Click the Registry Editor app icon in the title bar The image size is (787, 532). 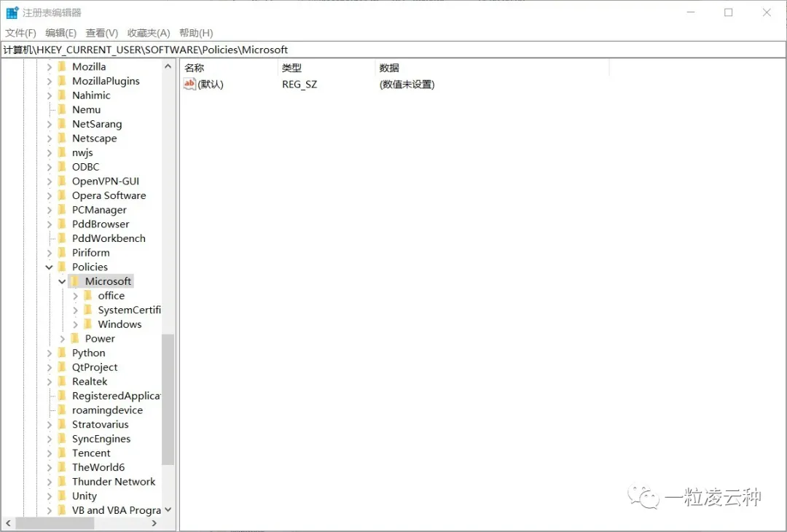pyautogui.click(x=12, y=12)
